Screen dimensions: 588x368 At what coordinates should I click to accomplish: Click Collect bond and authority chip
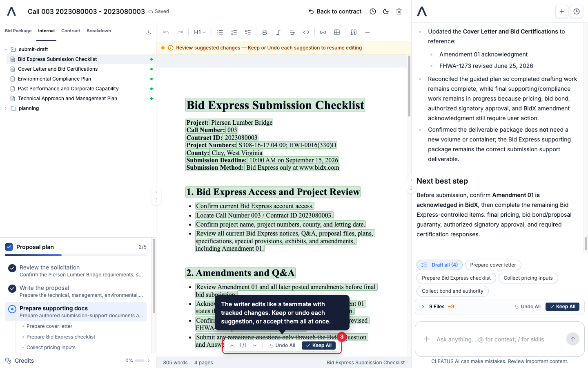click(452, 291)
